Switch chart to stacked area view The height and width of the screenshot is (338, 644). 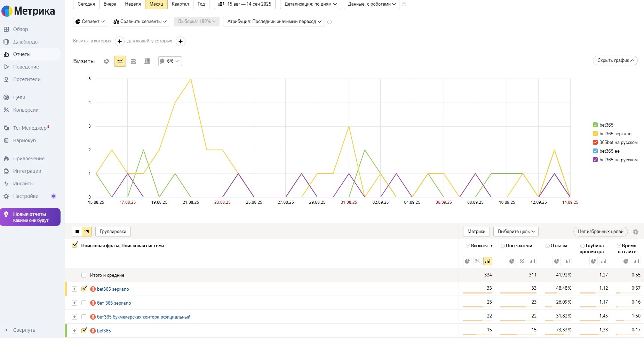(x=134, y=61)
